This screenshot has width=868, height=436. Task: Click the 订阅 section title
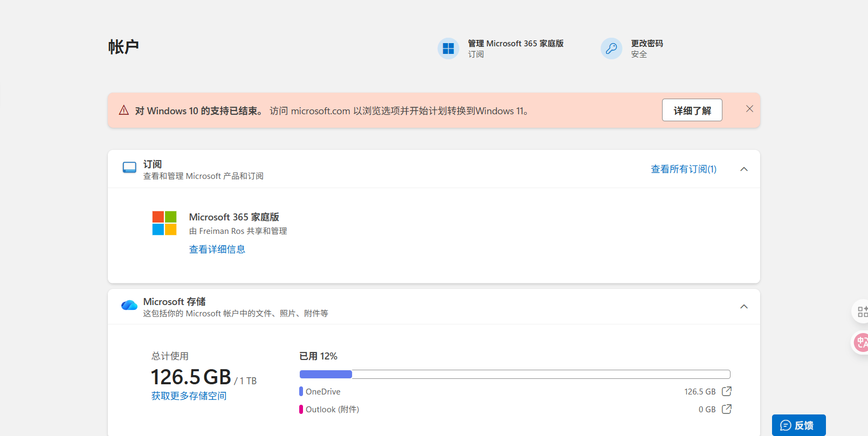153,164
